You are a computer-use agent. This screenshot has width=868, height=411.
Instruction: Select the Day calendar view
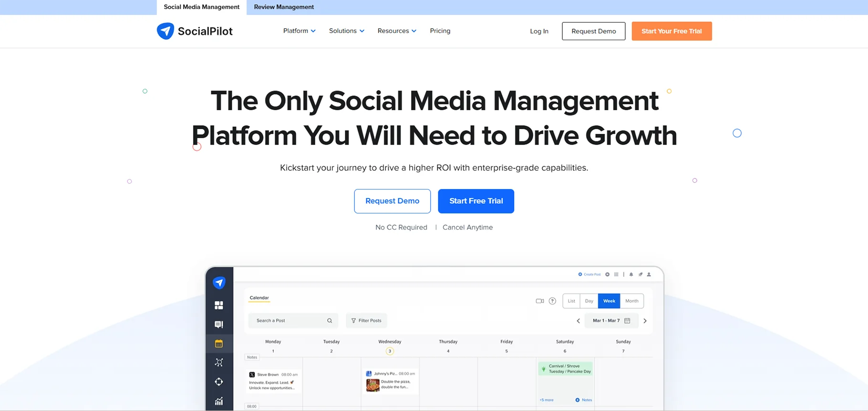tap(589, 301)
